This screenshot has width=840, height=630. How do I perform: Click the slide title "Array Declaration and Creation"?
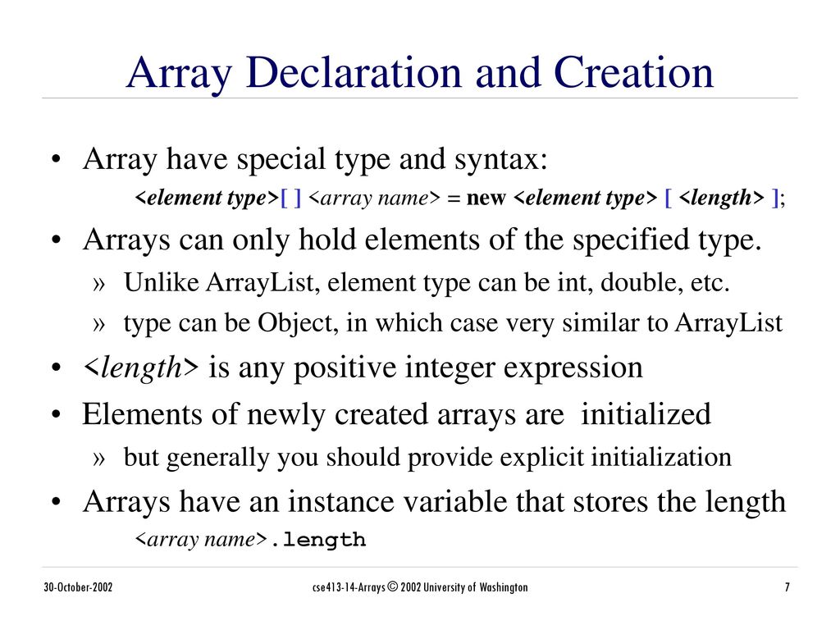pyautogui.click(x=420, y=72)
